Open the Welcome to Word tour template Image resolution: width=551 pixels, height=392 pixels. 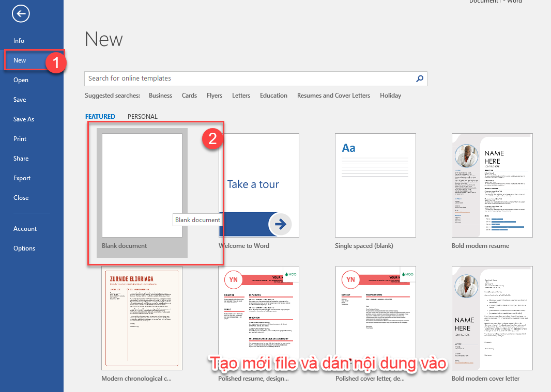(259, 185)
